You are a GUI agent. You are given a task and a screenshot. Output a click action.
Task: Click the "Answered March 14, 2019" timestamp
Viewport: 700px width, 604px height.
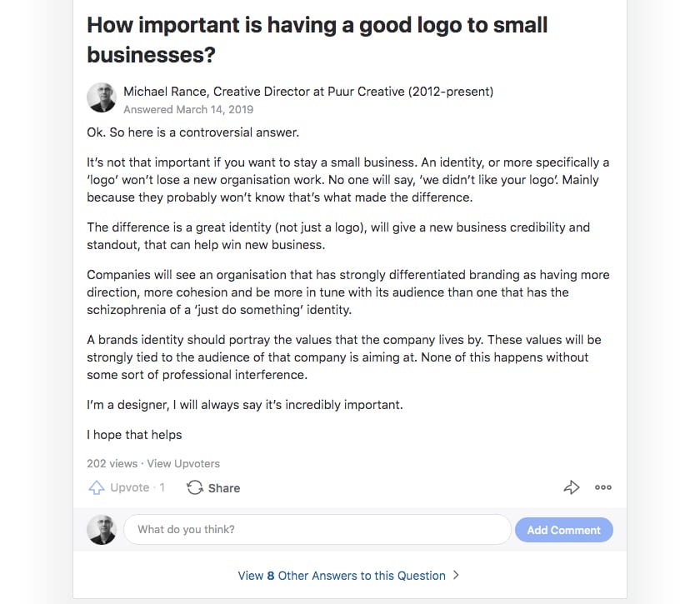(x=188, y=109)
